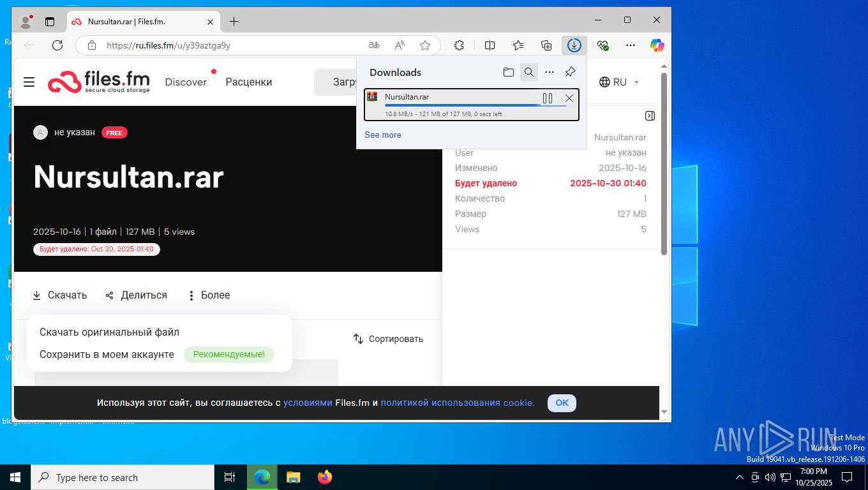
Task: Go to Files.fm logo homepage
Action: coord(99,82)
